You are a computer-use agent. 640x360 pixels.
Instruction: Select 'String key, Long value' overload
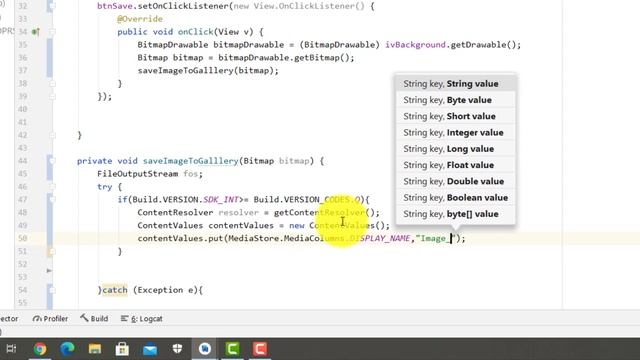tap(456, 149)
